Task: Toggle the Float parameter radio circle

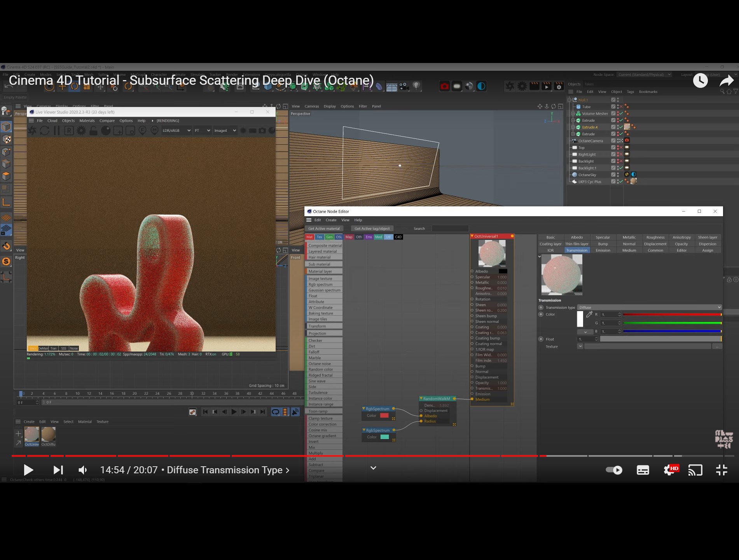Action: tap(541, 339)
